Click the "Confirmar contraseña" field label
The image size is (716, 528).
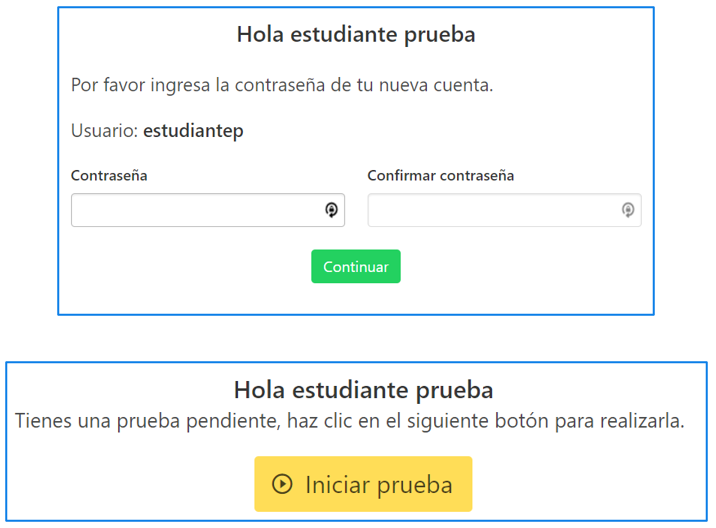[x=440, y=176]
